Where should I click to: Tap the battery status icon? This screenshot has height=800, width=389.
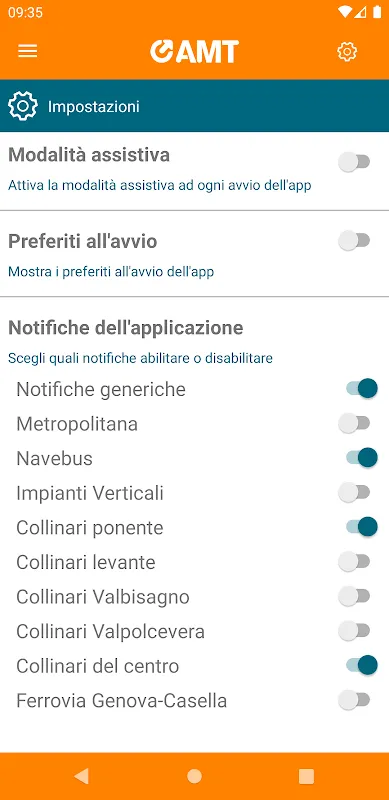coord(377,12)
